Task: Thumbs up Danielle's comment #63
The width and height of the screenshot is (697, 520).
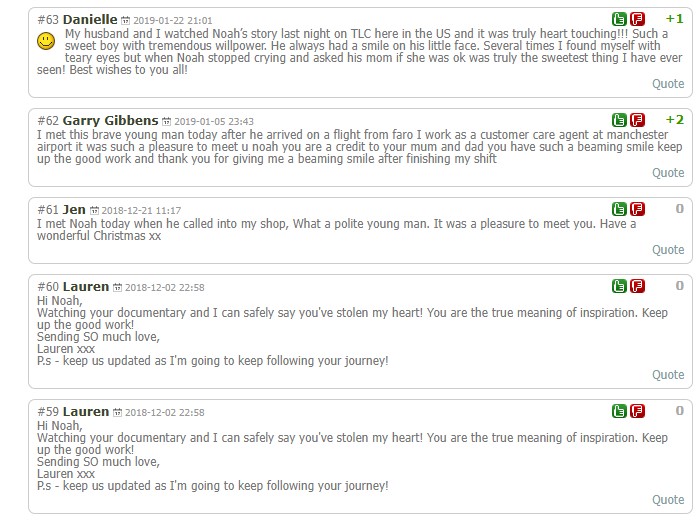Action: [x=620, y=19]
